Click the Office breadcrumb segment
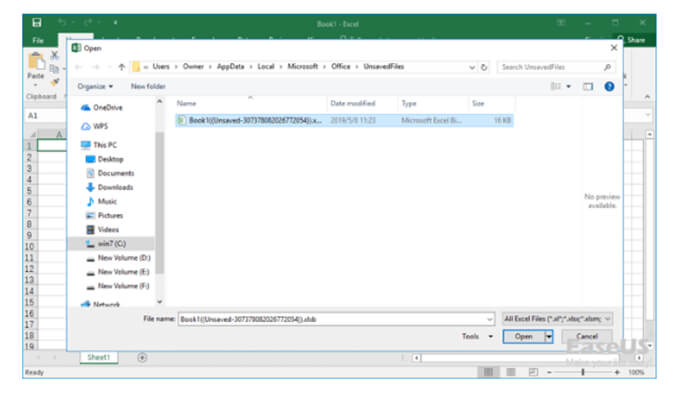This screenshot has width=700, height=402. coord(341,67)
